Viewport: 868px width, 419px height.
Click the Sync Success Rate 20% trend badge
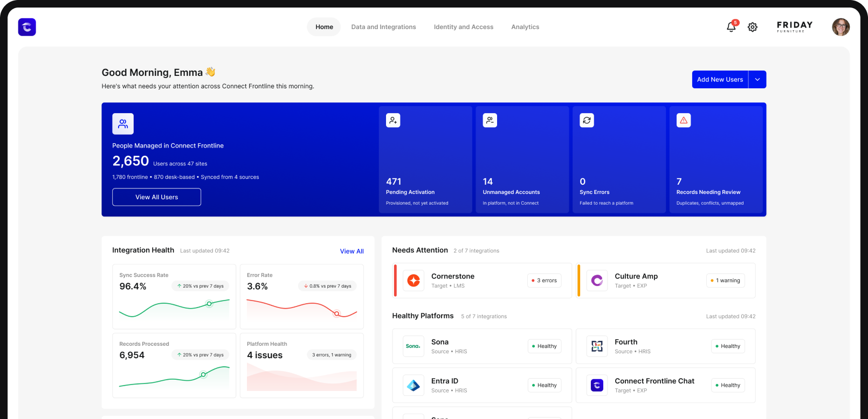click(201, 286)
